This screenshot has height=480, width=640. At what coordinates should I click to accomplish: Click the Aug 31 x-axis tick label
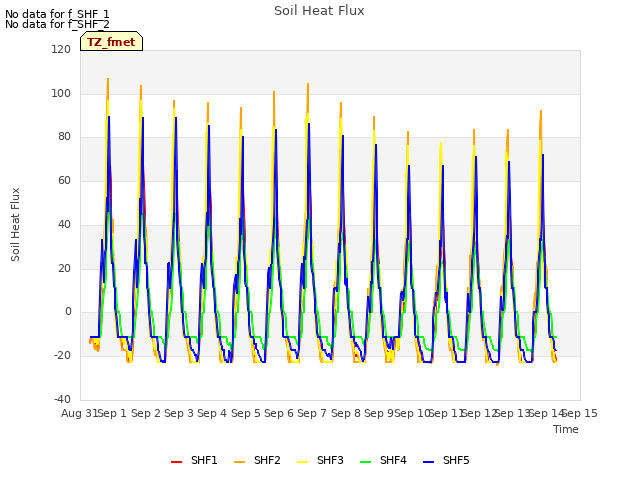tap(79, 413)
